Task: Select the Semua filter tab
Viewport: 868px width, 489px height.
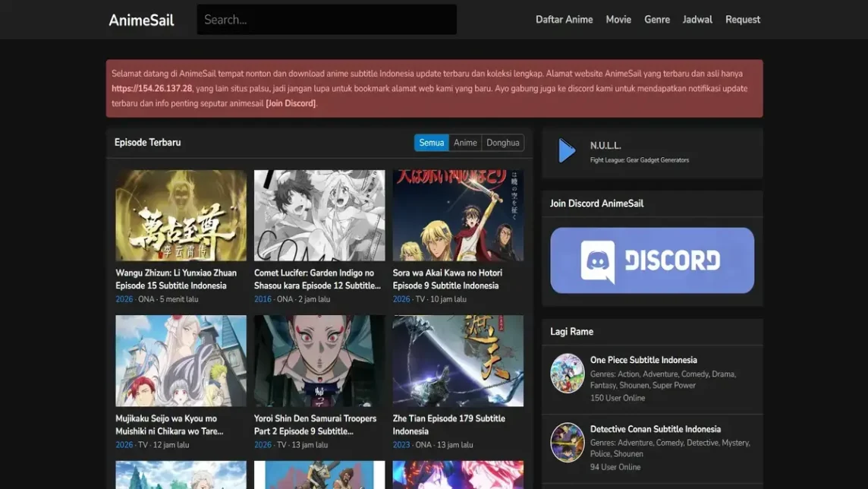Action: 431,143
